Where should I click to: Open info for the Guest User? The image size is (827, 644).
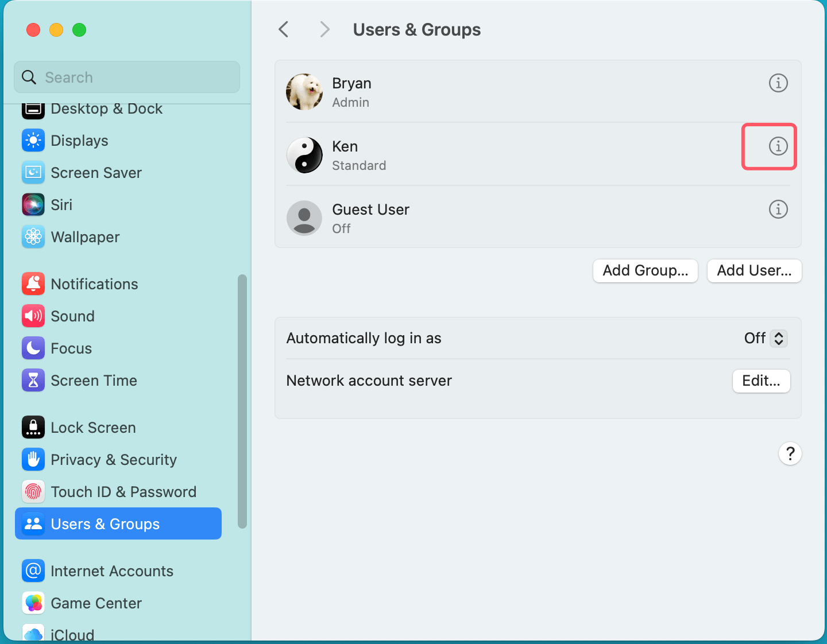tap(778, 209)
